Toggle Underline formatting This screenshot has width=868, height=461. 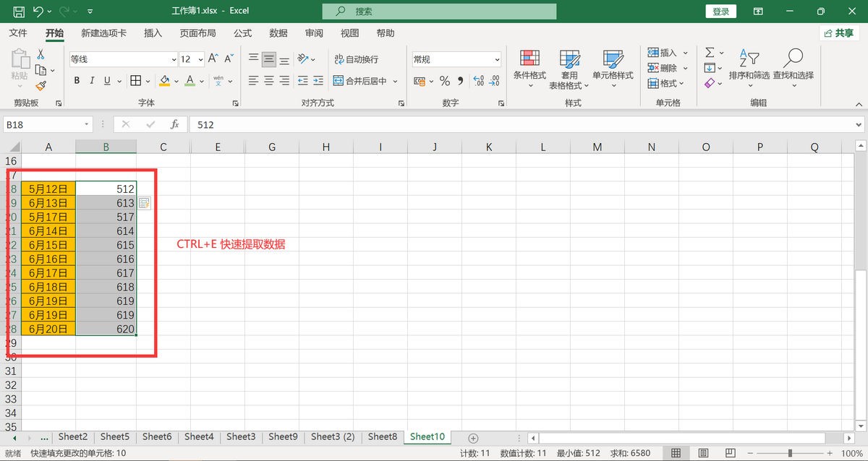pyautogui.click(x=108, y=81)
